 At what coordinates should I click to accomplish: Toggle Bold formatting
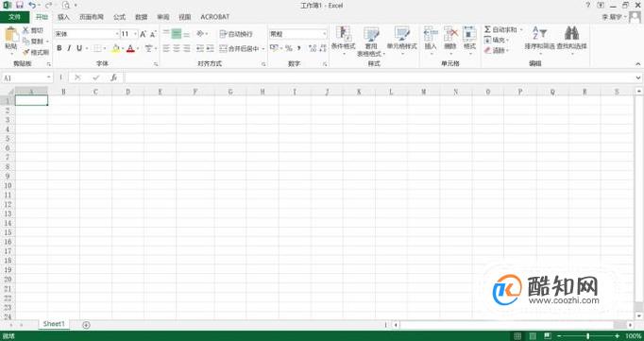coord(59,48)
